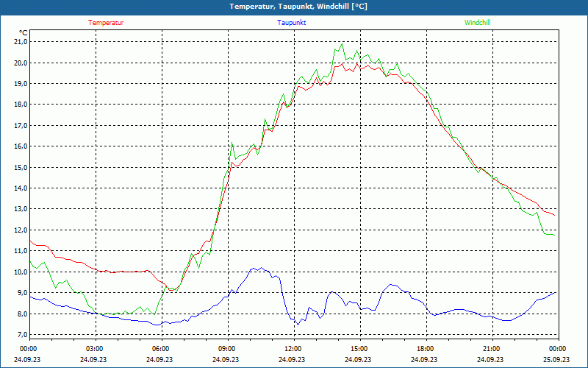Click the 13,0 y-axis value

[x=21, y=209]
